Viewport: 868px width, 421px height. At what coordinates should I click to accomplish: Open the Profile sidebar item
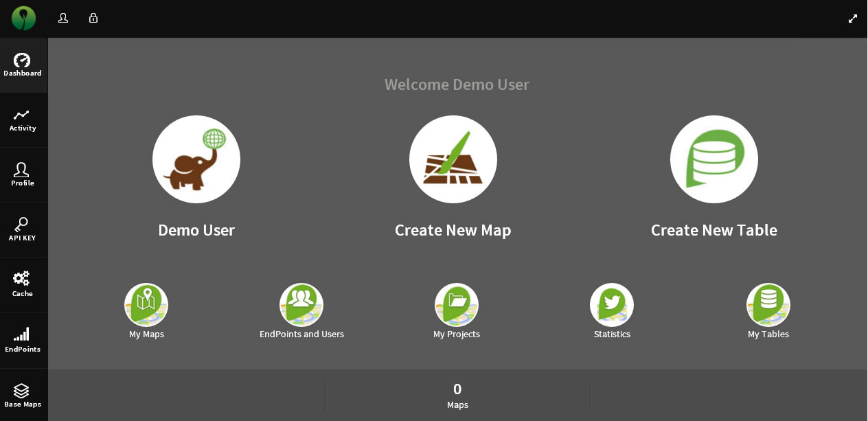[23, 174]
